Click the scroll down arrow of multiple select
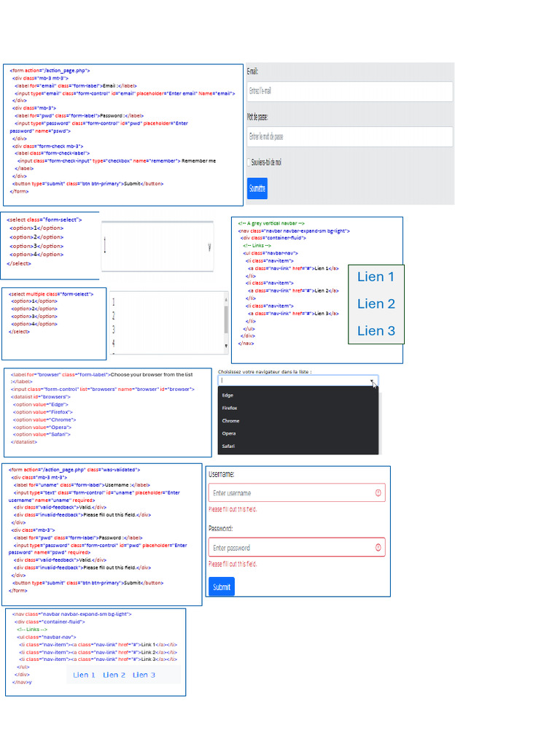Viewport: 560px width, 747px height. (x=226, y=347)
